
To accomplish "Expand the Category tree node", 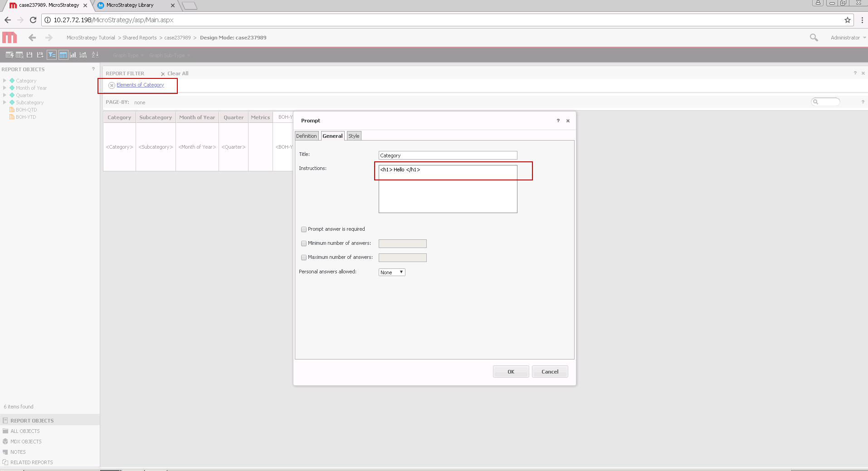I will pyautogui.click(x=5, y=81).
